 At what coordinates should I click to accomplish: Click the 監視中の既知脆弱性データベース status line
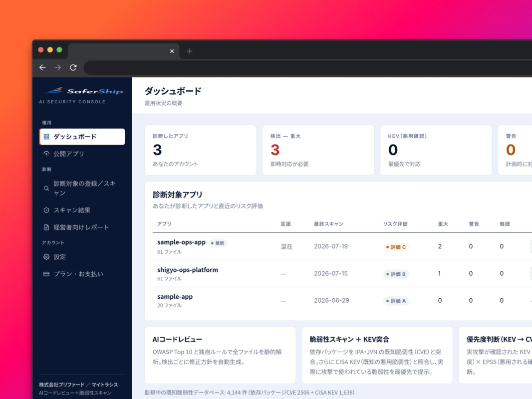click(x=250, y=393)
